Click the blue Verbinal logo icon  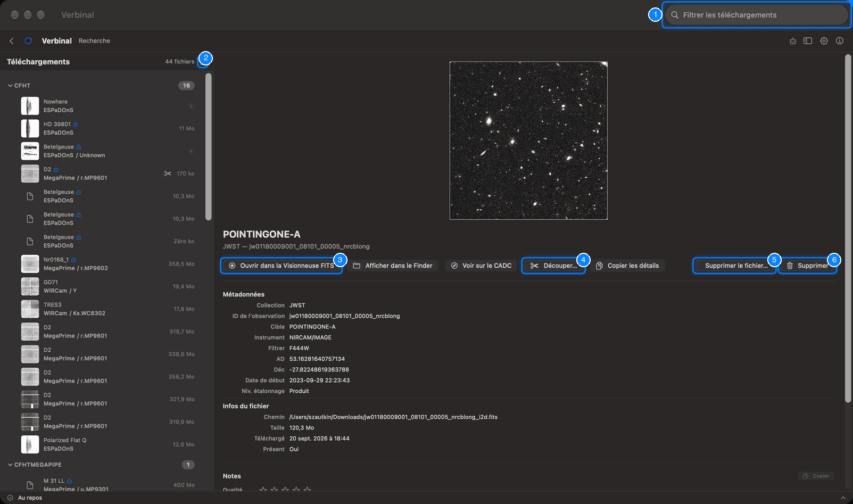28,41
